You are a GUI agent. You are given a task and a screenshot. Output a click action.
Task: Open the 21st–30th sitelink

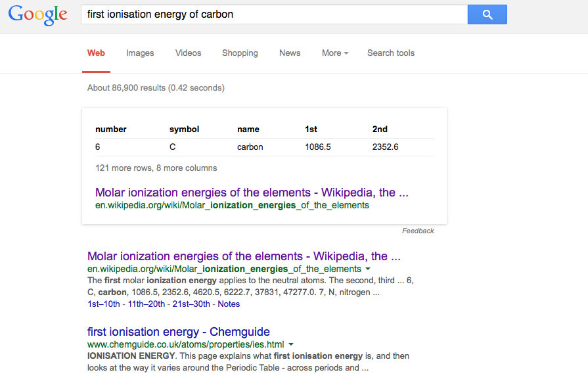[x=191, y=304]
